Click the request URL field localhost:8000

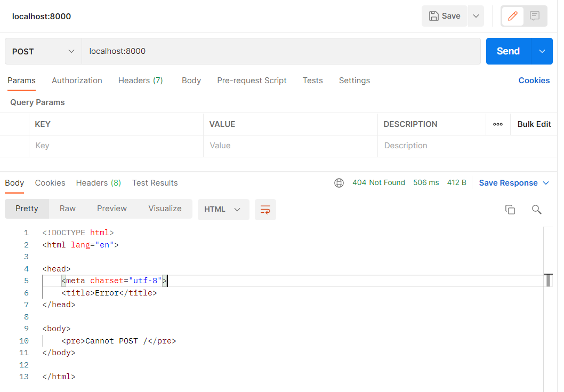[x=281, y=51]
